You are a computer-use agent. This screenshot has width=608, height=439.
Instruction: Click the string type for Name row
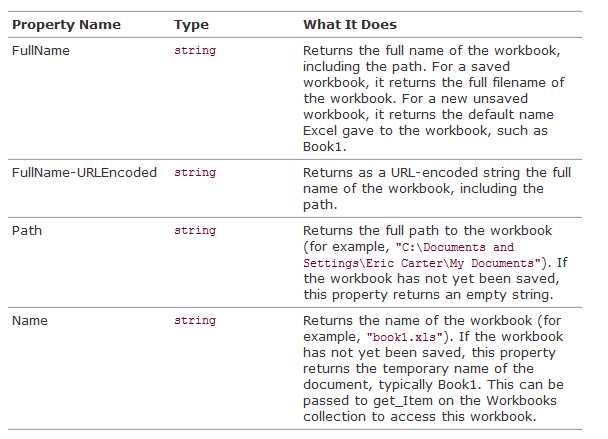coord(195,320)
